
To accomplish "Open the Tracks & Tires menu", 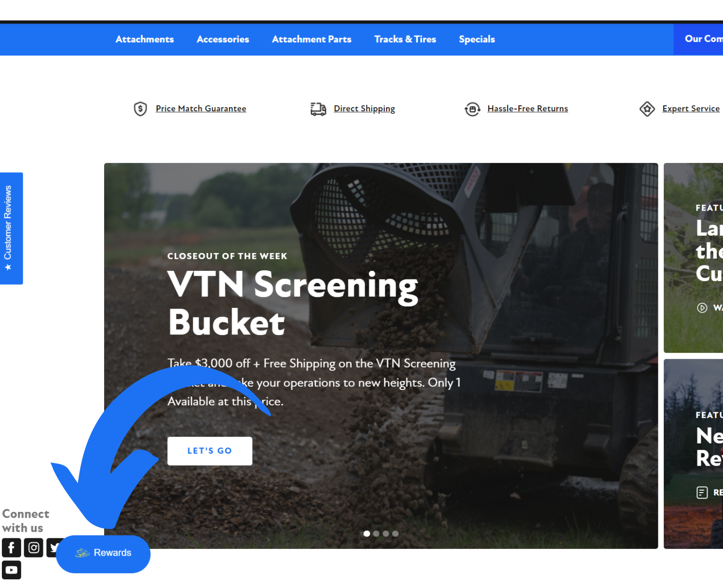I will [405, 39].
